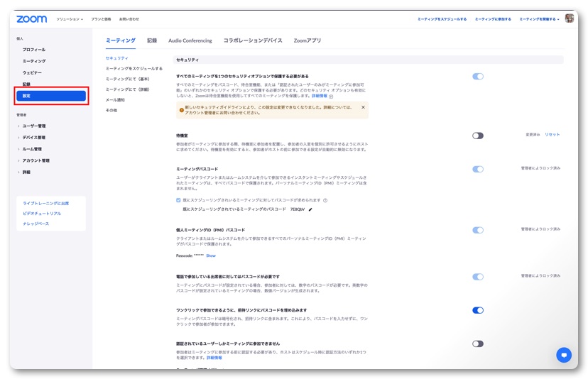Switch to the Zoomアプリ tab

[307, 41]
